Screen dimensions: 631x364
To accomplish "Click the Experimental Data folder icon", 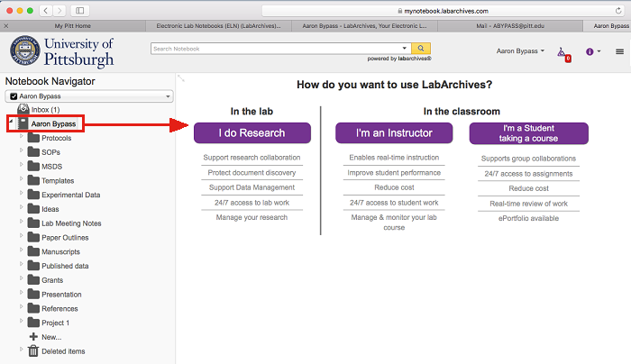I will (33, 195).
